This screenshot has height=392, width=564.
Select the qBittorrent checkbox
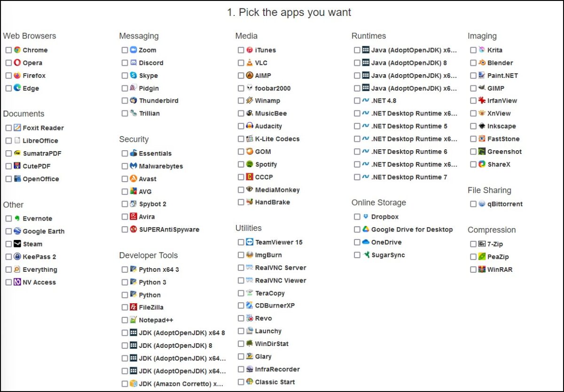click(x=473, y=204)
